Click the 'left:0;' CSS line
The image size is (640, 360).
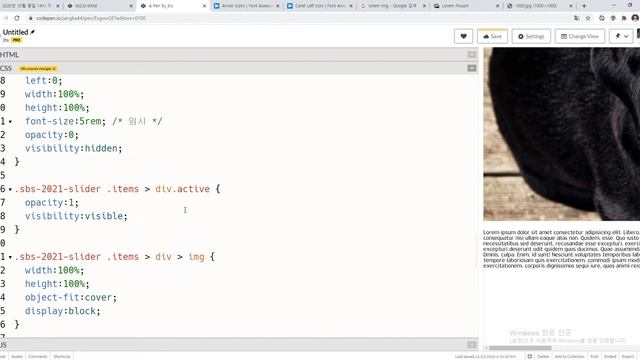coord(44,80)
